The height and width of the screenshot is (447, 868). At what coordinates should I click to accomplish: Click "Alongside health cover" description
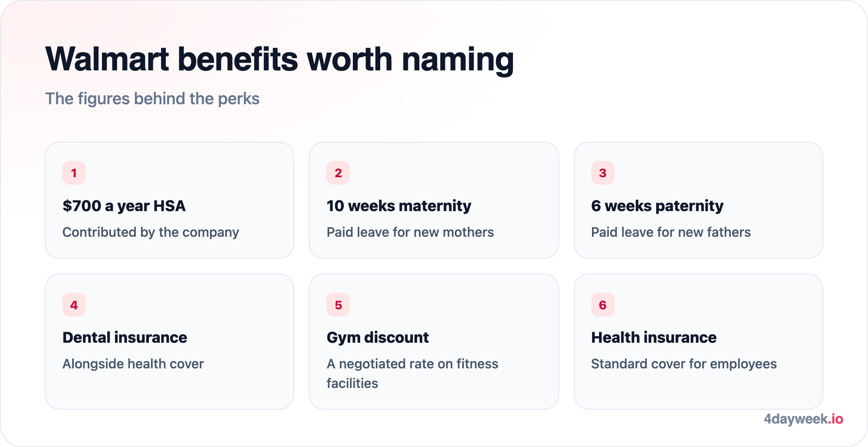[x=133, y=364]
